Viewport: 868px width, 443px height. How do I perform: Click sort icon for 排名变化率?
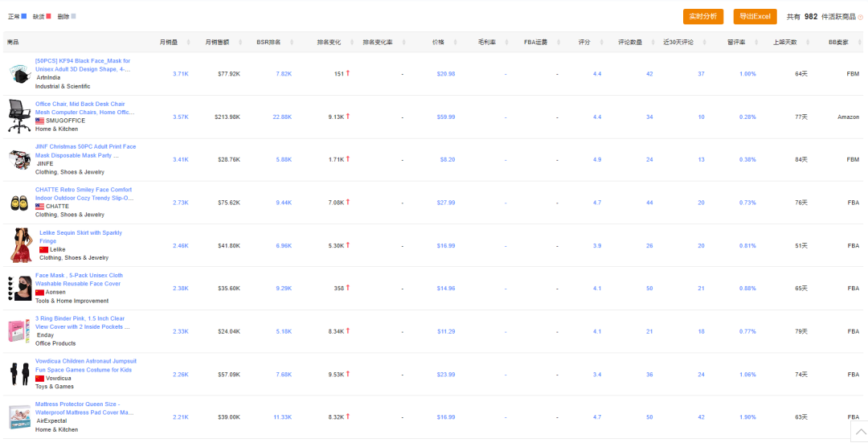(x=403, y=43)
